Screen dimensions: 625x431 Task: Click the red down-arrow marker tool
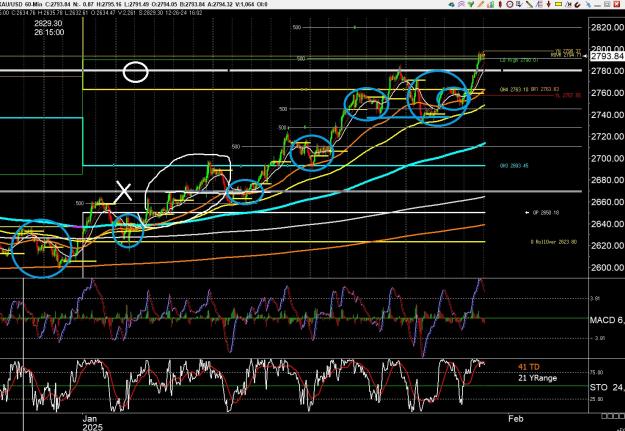click(549, 4)
